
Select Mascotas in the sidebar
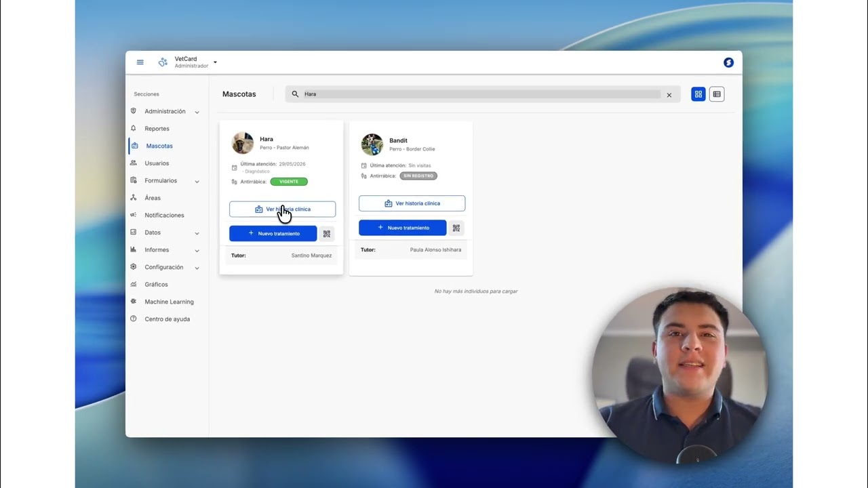tap(159, 146)
